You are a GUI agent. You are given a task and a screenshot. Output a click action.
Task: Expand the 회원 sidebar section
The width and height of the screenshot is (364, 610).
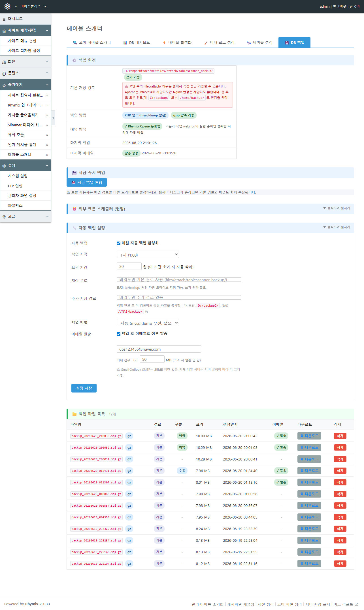pos(25,61)
